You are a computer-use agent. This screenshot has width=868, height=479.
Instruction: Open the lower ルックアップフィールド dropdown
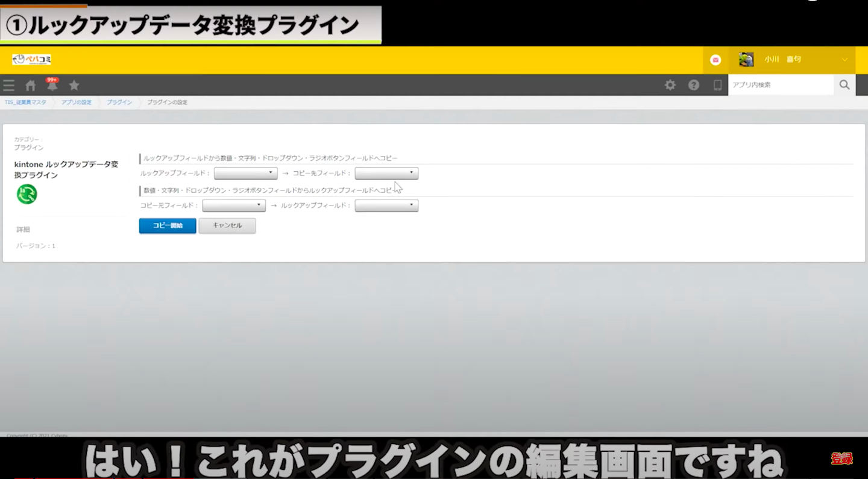point(386,206)
